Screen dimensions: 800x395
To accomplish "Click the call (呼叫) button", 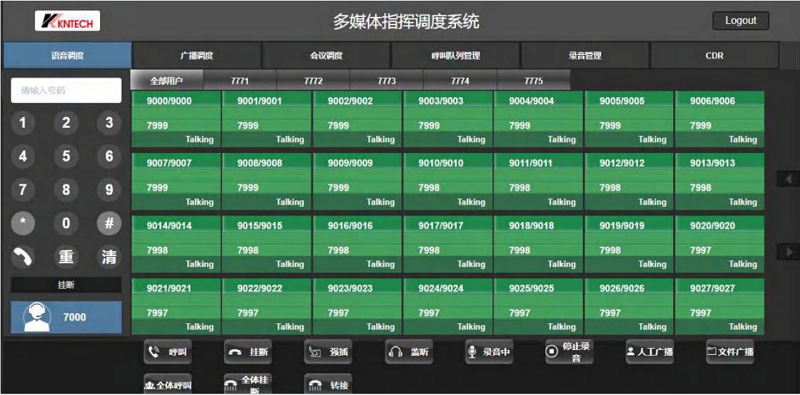I will 167,352.
